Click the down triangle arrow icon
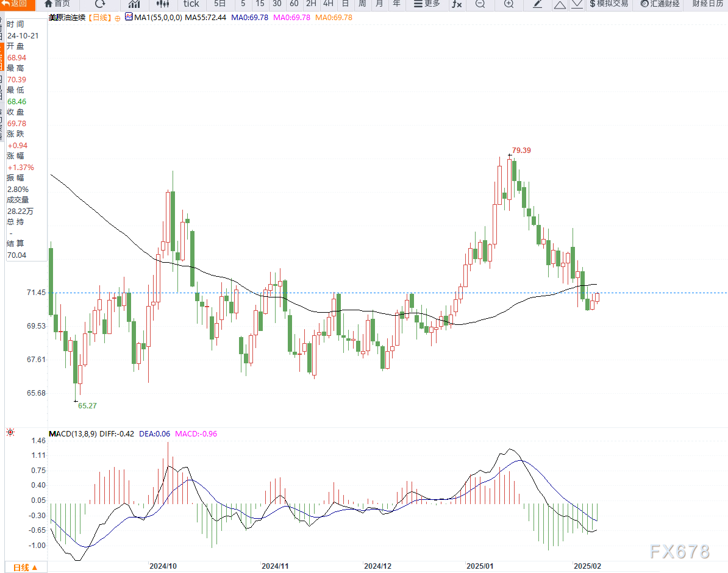Image resolution: width=728 pixels, height=573 pixels. point(576,5)
